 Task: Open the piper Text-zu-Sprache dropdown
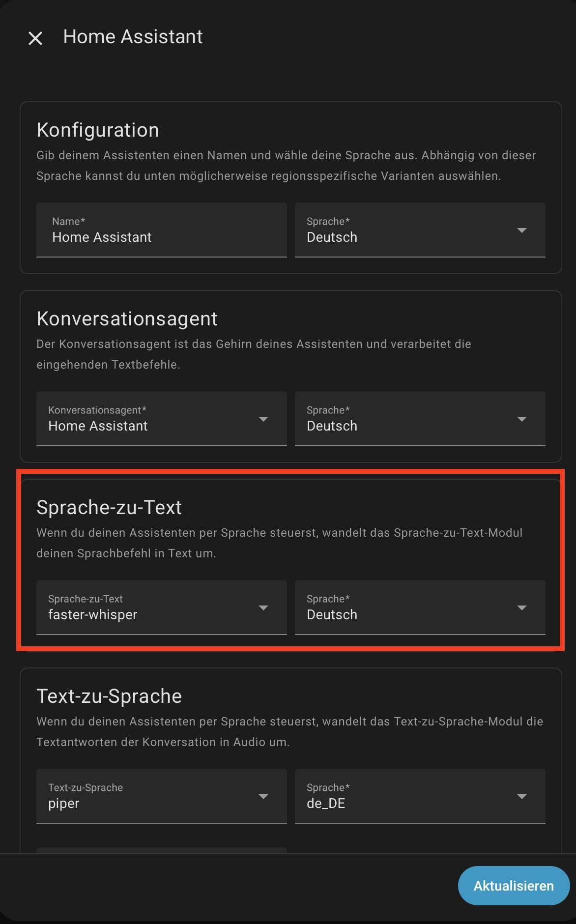(162, 796)
